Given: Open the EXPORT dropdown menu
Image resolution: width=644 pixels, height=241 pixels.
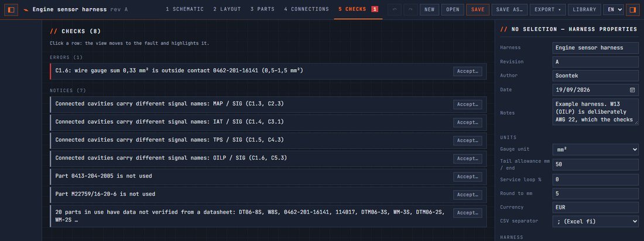Looking at the screenshot, I should click(x=547, y=9).
